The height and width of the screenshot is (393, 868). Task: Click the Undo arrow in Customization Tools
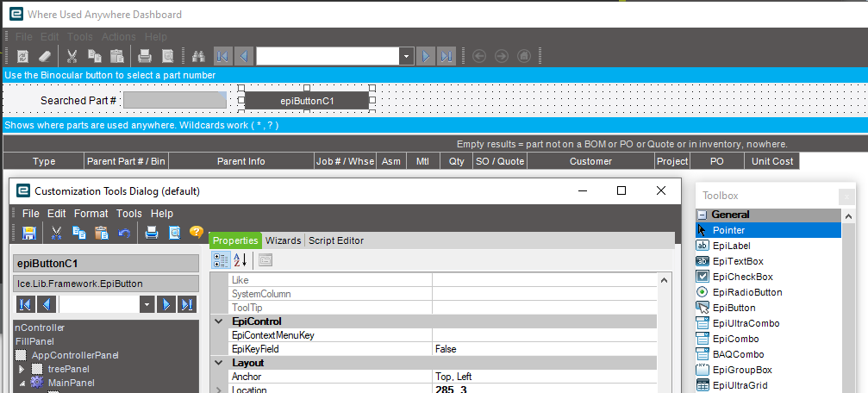click(x=124, y=233)
